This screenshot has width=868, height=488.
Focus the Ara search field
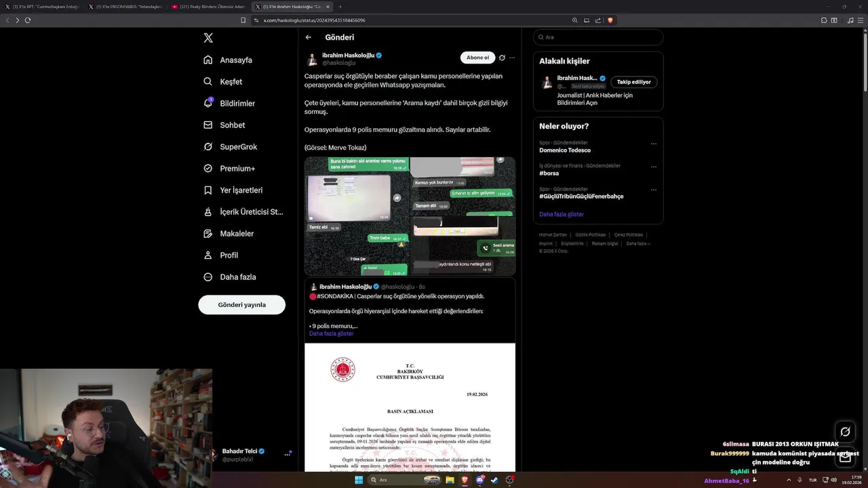598,37
